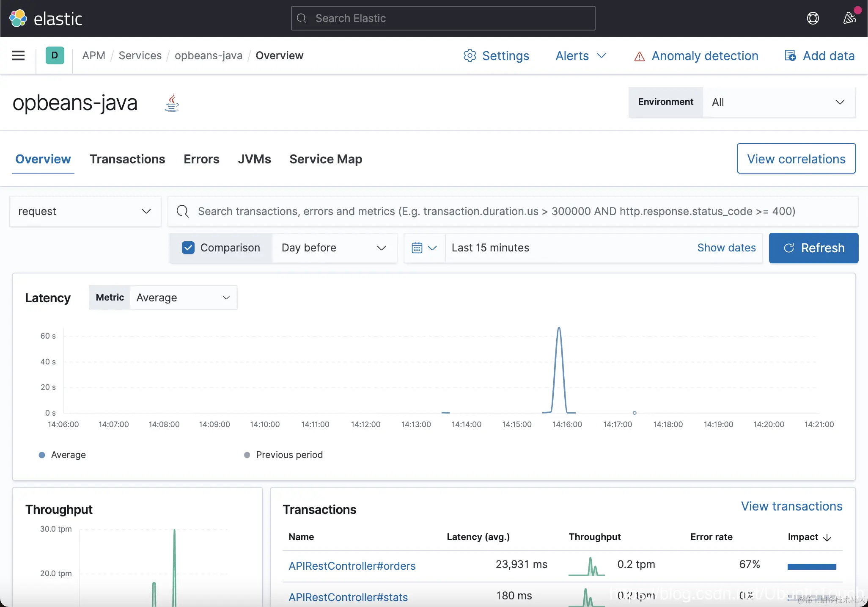Open the request transaction type dropdown

click(85, 211)
